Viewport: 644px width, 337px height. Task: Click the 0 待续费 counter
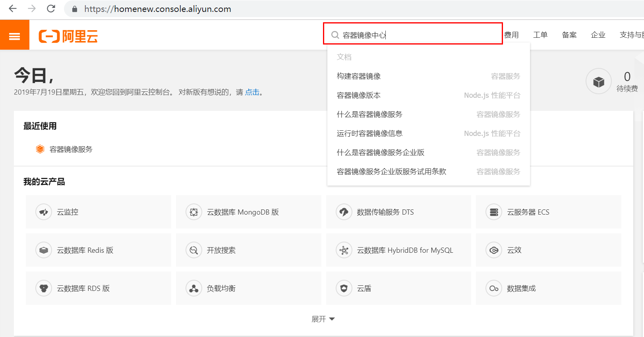pos(627,81)
